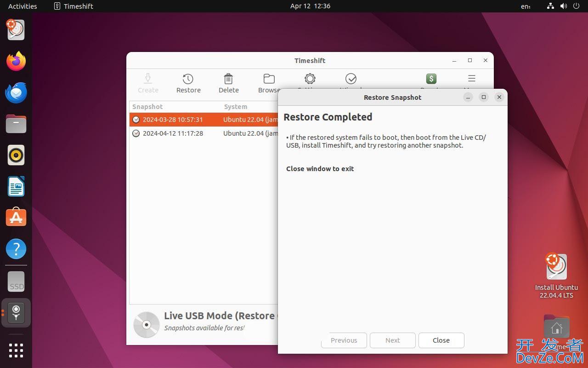Open the Settings gear icon in Timeshift
This screenshot has height=368, width=588.
click(310, 79)
